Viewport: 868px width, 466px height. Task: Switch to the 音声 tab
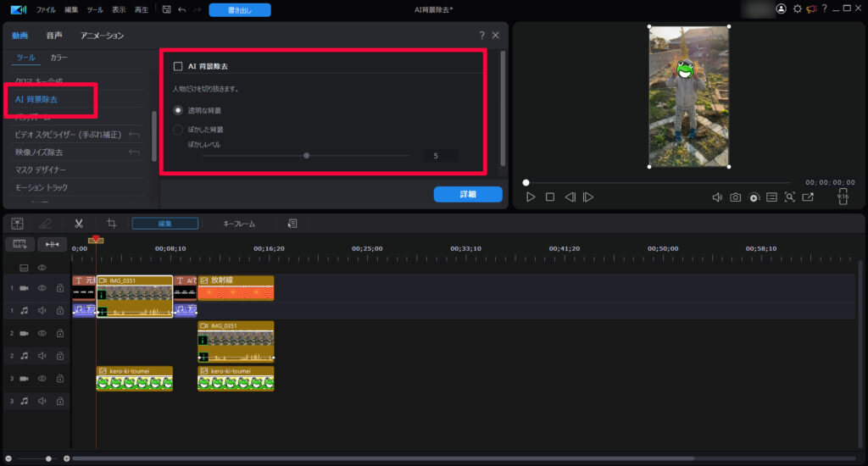click(x=54, y=36)
